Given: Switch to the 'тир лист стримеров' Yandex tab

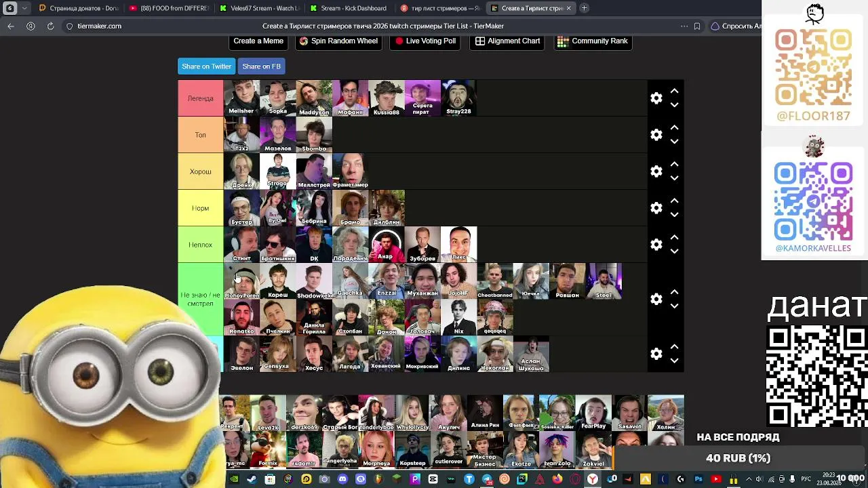Looking at the screenshot, I should pos(440,8).
